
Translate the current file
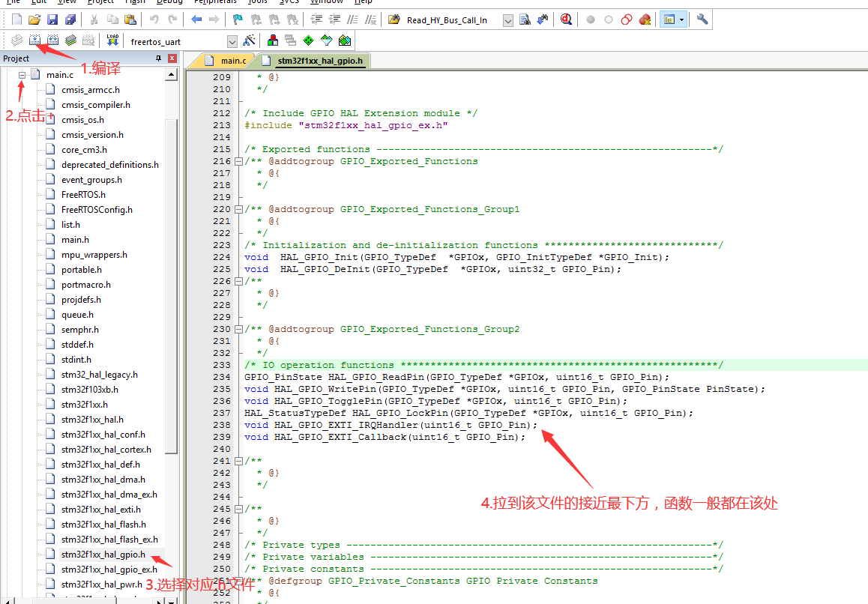click(16, 40)
